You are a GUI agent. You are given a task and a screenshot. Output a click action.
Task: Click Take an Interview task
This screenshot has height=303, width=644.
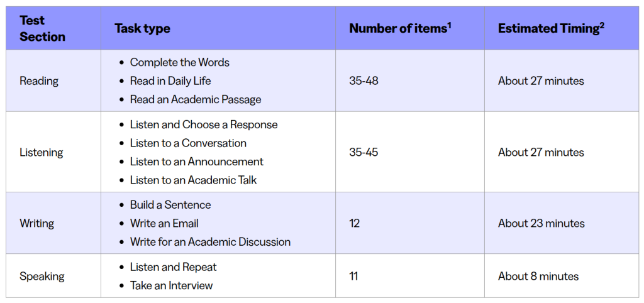[171, 285]
